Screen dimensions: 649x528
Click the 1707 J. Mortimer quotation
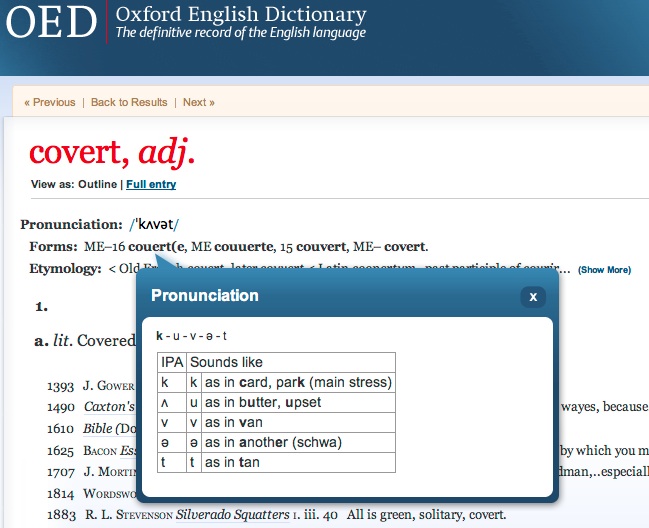pos(91,472)
